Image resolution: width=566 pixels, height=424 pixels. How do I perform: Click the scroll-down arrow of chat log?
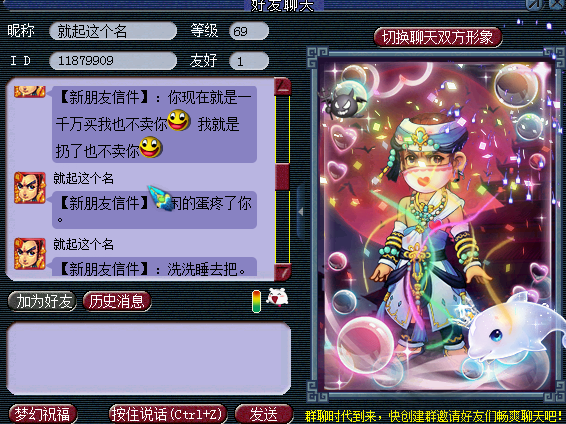click(x=283, y=272)
